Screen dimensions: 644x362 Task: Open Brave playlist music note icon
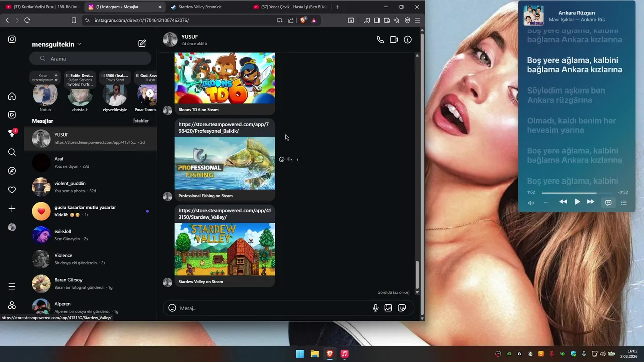tap(367, 20)
